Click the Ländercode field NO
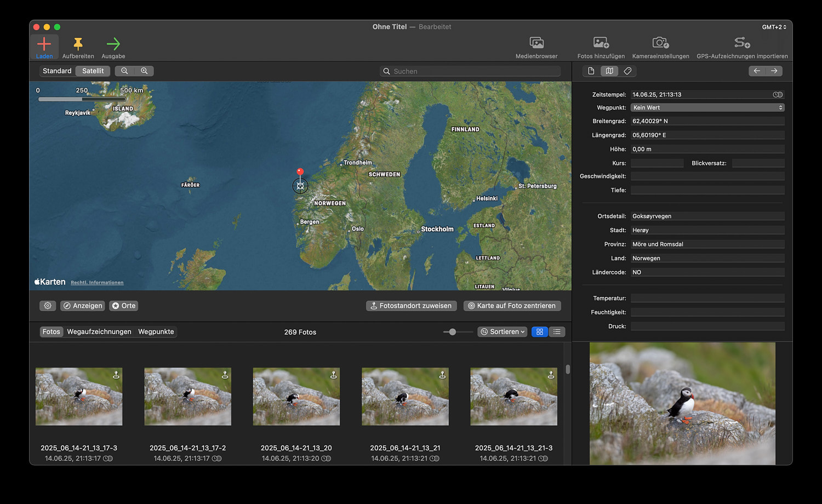Screen dimensions: 822x504 (x=707, y=272)
